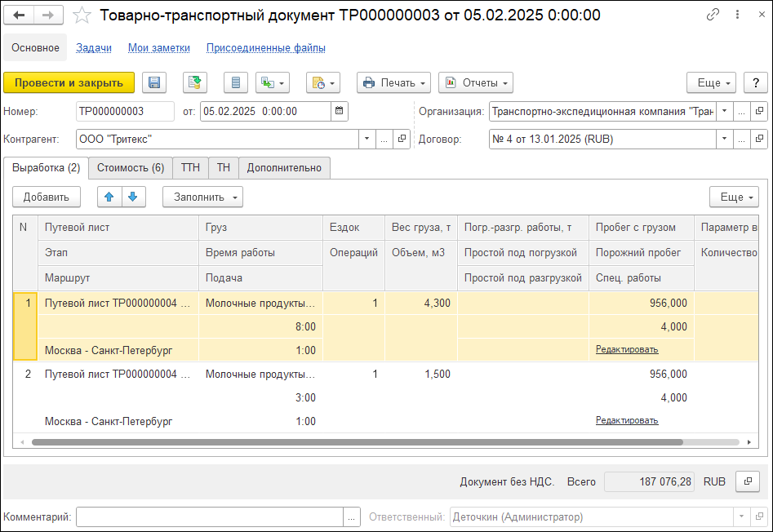This screenshot has width=773, height=532.
Task: Select row 2 Путевой лист ТР000000004
Action: pos(118,375)
